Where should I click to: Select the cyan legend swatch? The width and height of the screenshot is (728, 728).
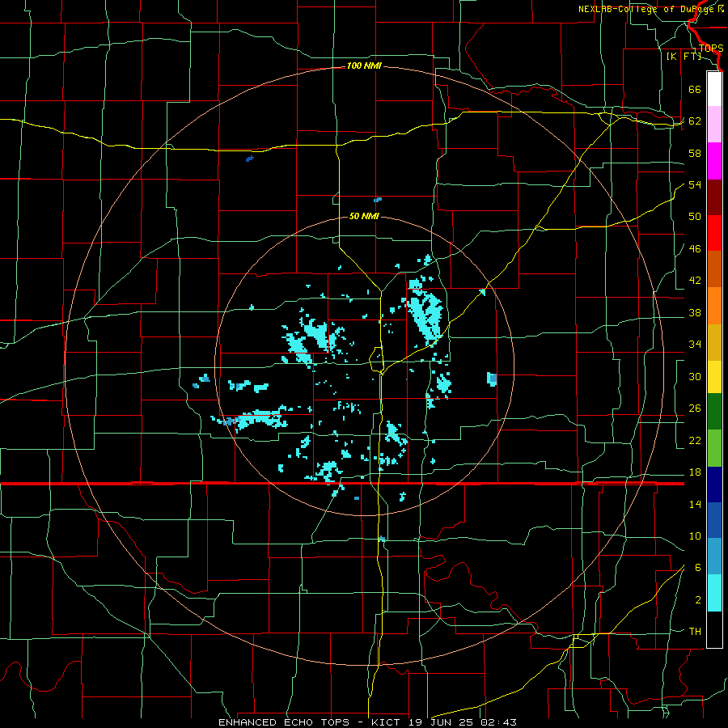coord(714,593)
